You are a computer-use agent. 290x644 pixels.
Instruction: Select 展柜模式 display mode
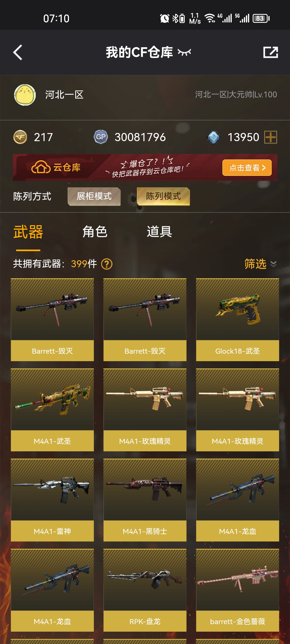click(94, 196)
